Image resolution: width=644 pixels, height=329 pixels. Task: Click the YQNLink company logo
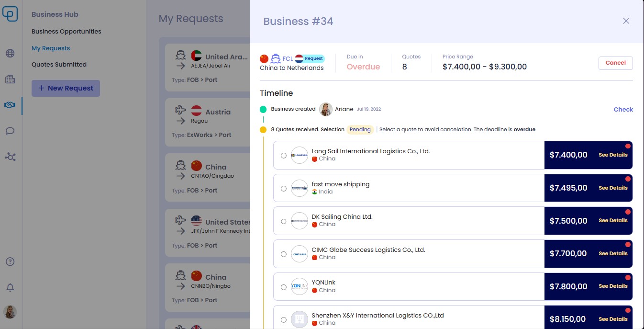300,286
